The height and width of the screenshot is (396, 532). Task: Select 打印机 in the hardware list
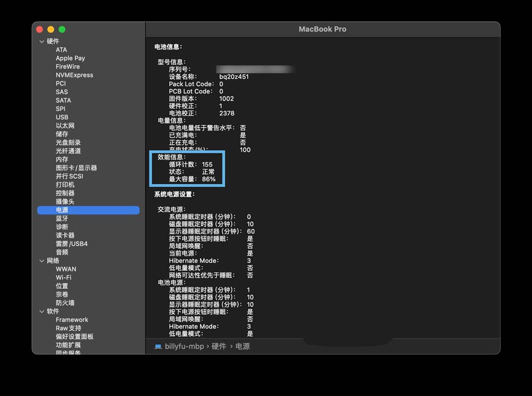tap(65, 185)
